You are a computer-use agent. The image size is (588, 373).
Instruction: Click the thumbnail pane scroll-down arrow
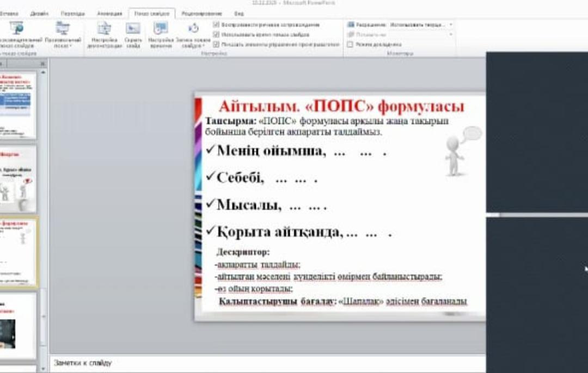pos(43,369)
